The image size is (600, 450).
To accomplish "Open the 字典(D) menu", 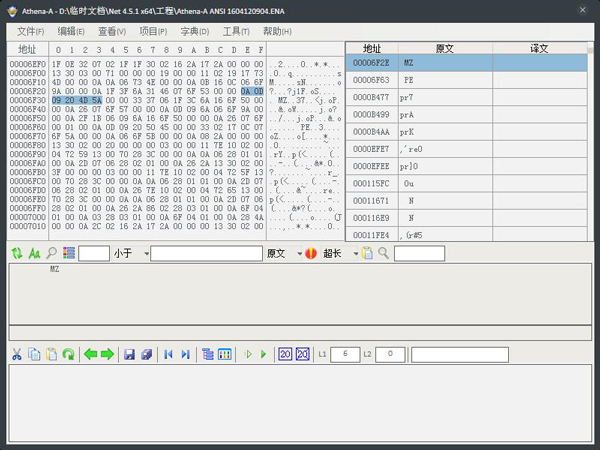I will tap(195, 31).
